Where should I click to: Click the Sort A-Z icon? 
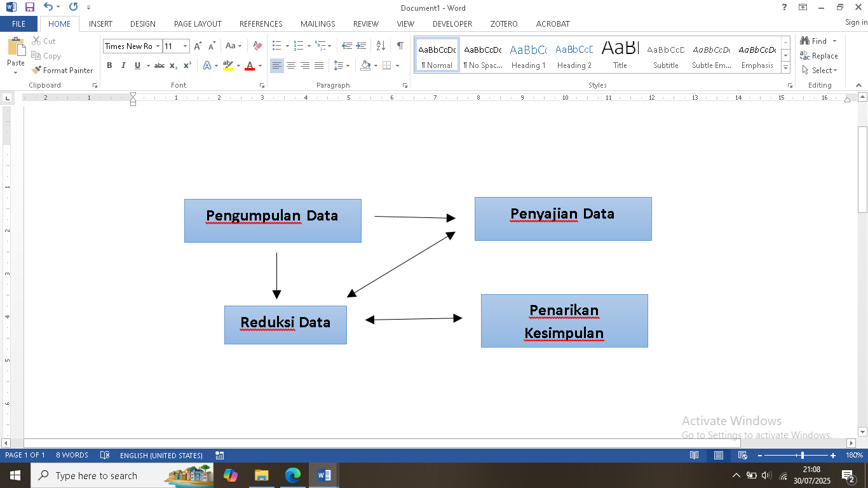coord(381,46)
